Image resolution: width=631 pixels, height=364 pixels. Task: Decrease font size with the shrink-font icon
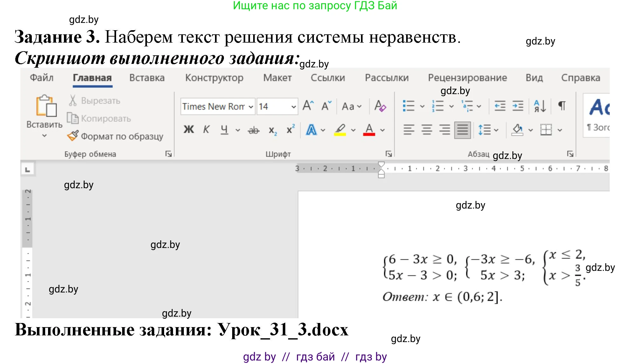click(326, 106)
